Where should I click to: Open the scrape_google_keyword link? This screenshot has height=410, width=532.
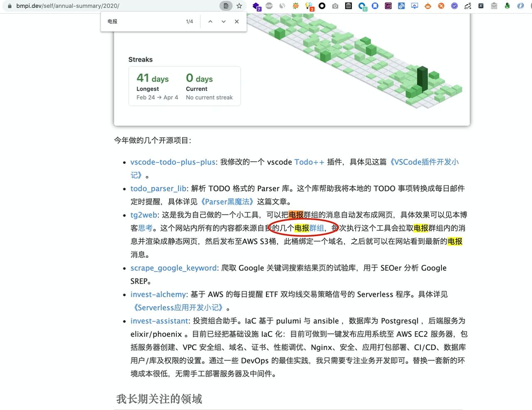tap(173, 268)
